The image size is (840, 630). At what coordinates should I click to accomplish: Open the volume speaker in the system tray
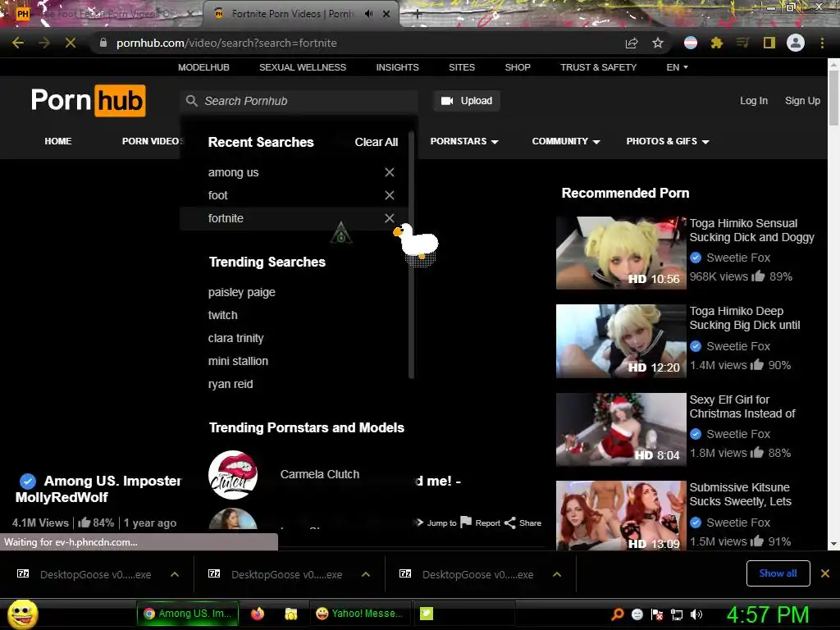(x=696, y=614)
